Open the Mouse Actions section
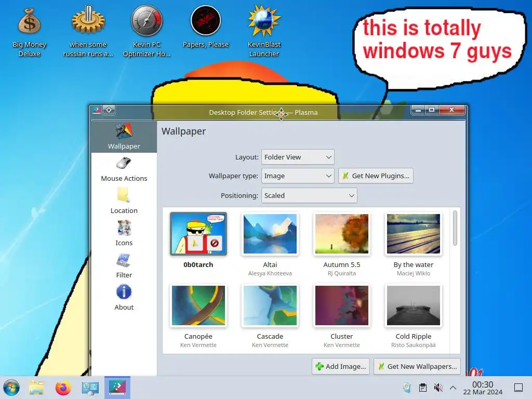Viewport: 532px width, 399px height. pyautogui.click(x=124, y=169)
